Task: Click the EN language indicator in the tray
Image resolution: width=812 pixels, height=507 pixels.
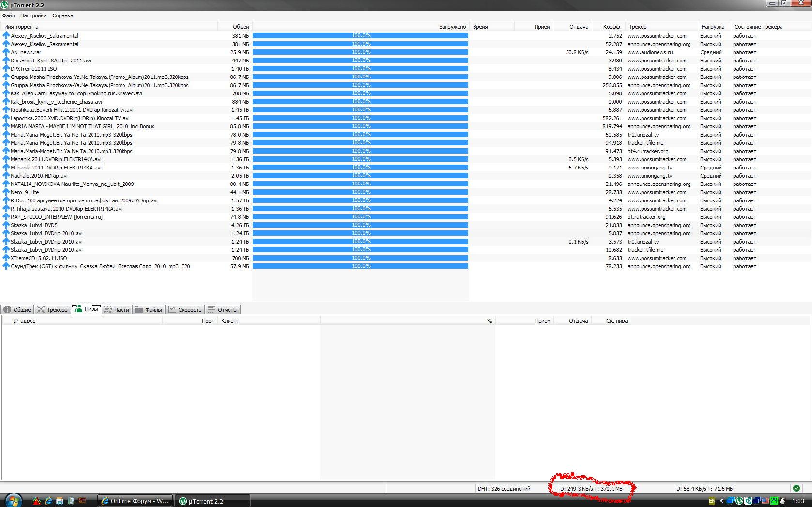Action: 712,501
